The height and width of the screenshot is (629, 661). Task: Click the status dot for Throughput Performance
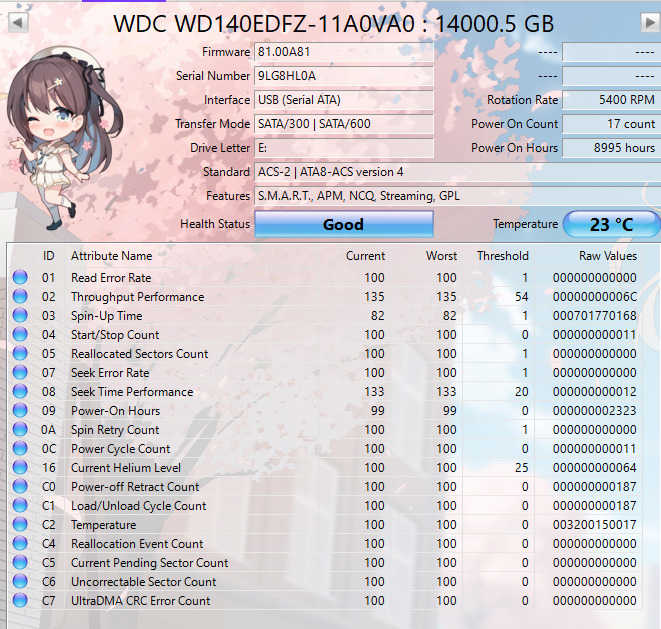(x=20, y=296)
